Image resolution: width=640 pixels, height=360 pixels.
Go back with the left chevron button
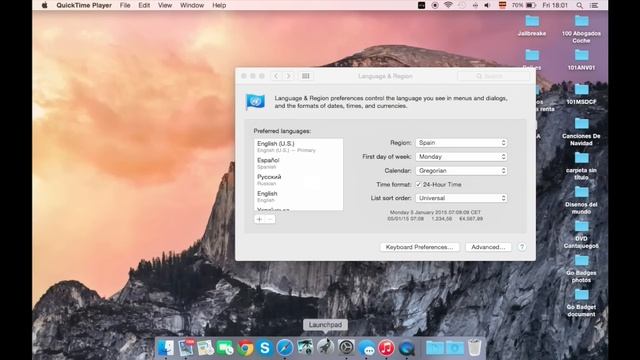(x=276, y=76)
